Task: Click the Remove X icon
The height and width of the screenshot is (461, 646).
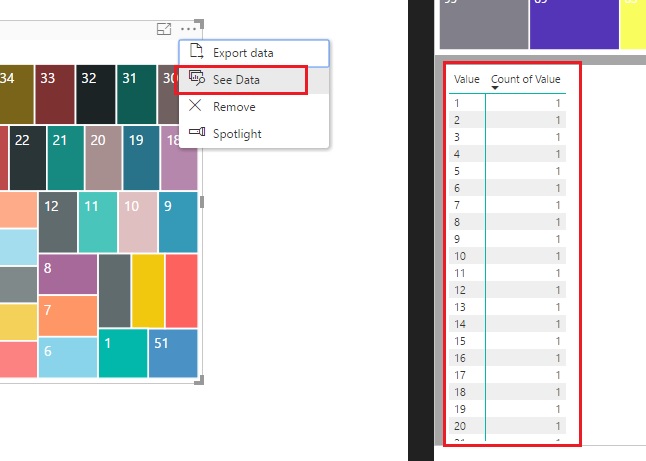Action: 195,105
